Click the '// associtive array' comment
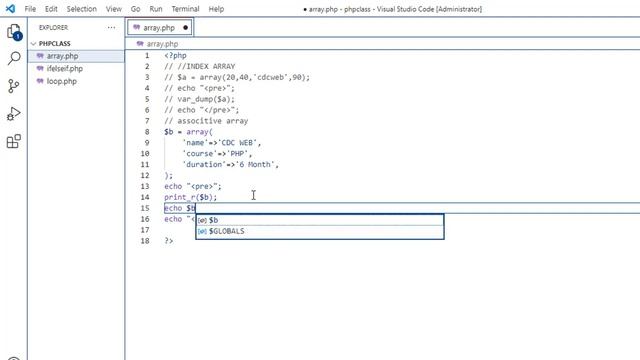Screen dimensions: 640x360 pyautogui.click(x=206, y=121)
